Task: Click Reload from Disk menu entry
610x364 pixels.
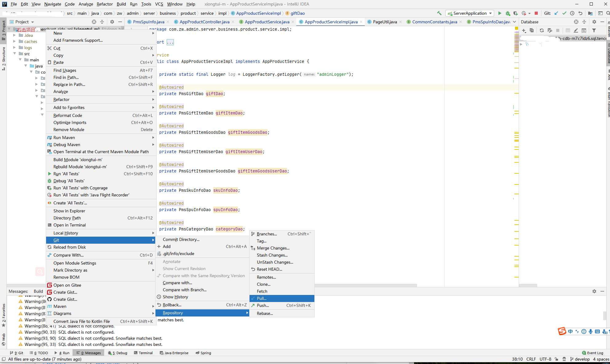Action: 101,247
